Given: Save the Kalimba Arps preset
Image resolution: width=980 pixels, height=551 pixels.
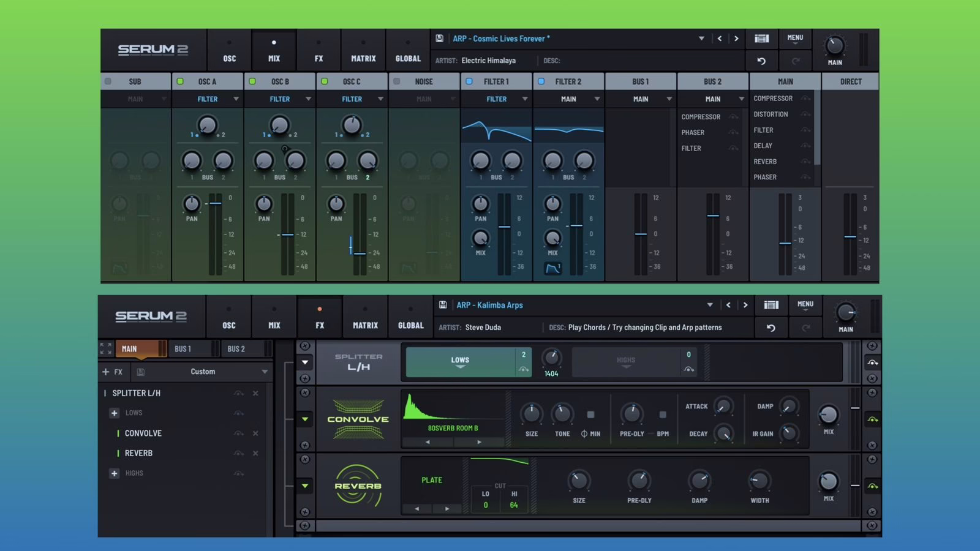Looking at the screenshot, I should coord(443,305).
